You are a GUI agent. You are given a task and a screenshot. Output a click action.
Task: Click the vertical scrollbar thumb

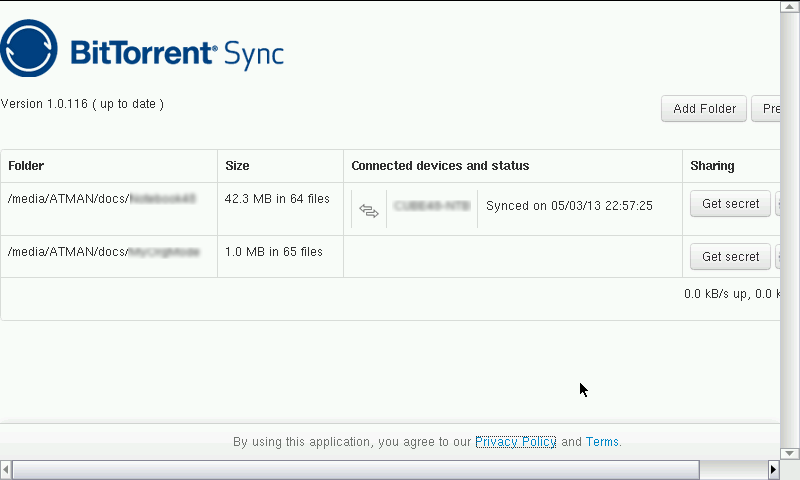(x=789, y=230)
